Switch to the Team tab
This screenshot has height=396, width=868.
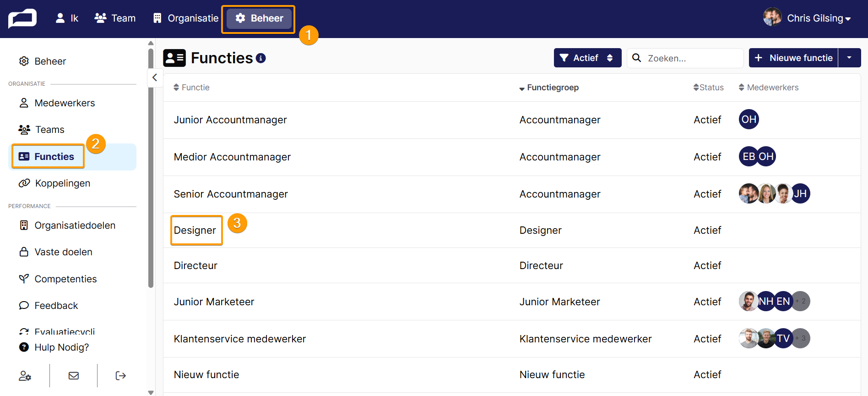115,18
